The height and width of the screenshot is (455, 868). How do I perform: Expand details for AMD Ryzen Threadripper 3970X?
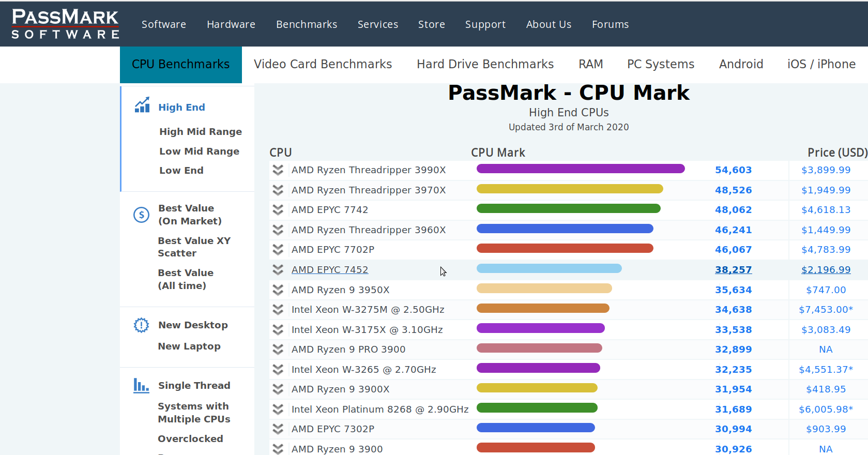coord(278,190)
